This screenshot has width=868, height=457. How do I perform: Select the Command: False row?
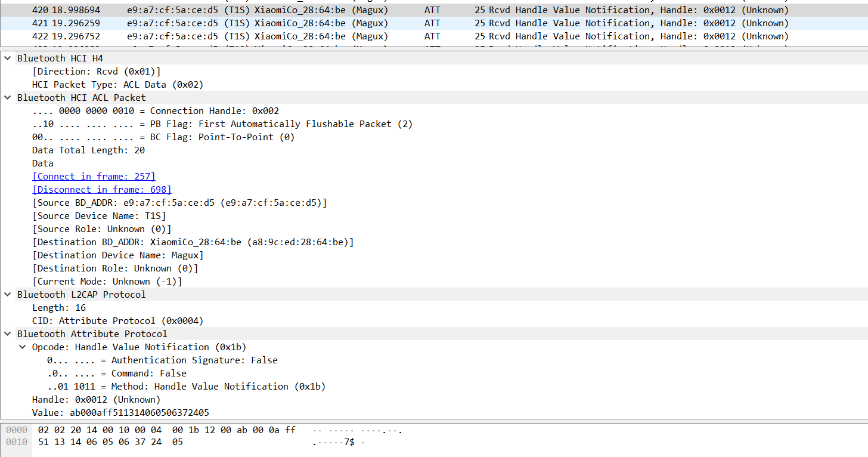(117, 373)
